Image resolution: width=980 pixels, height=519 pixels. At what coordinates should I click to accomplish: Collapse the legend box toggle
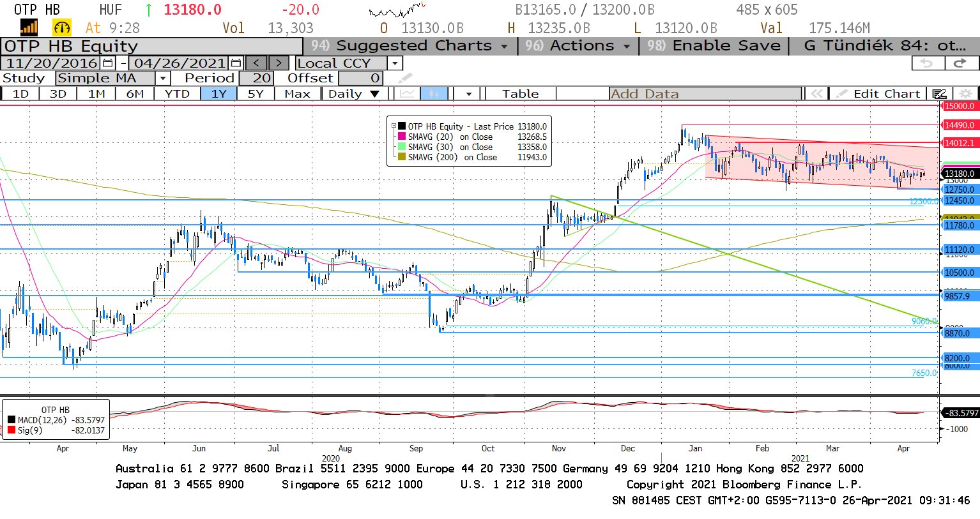pyautogui.click(x=394, y=126)
